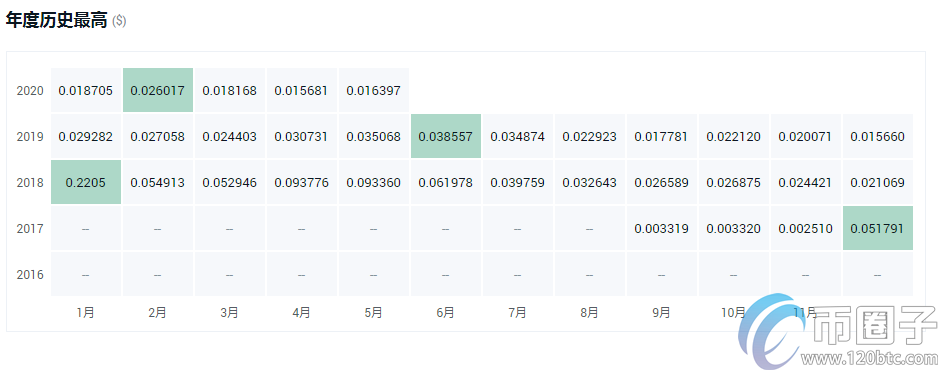
Task: Click the 年度历史最高 heading
Action: pyautogui.click(x=56, y=20)
